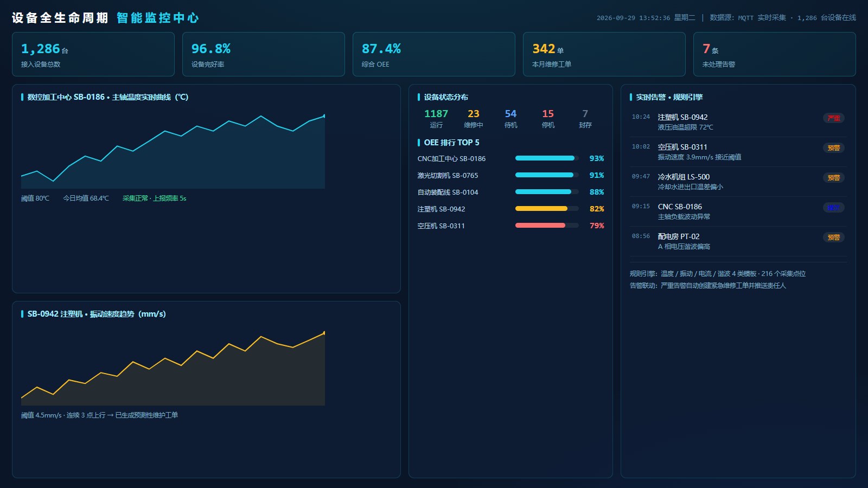
Task: Click the 预警 badge on the 空压机 SB-0311 alarm
Action: pos(834,148)
